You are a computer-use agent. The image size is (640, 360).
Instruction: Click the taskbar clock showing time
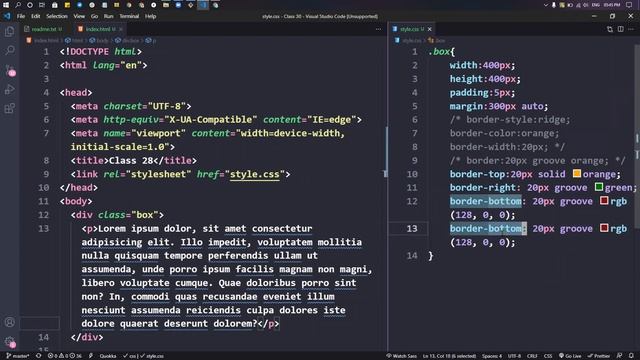tap(611, 5)
